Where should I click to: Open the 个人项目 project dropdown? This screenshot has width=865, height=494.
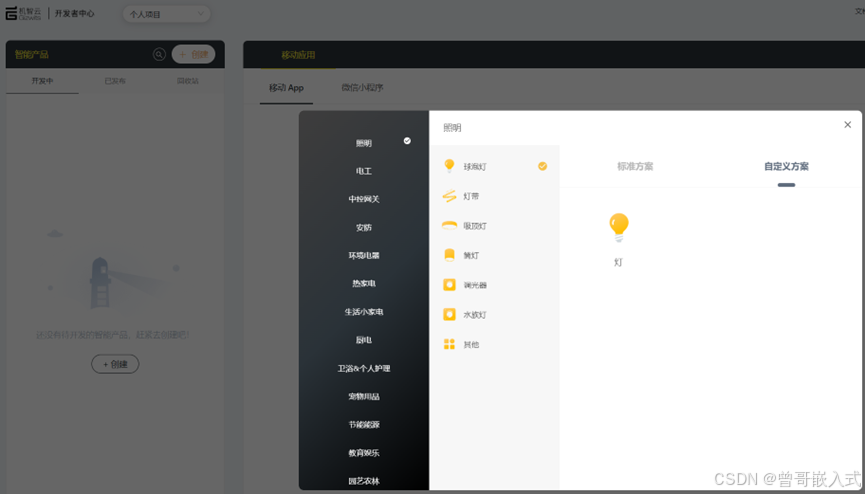[167, 14]
